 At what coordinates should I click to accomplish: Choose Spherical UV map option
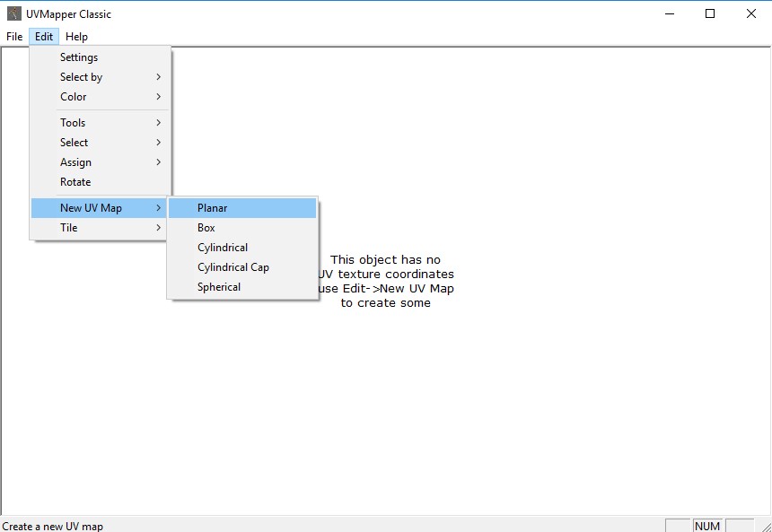pos(219,287)
